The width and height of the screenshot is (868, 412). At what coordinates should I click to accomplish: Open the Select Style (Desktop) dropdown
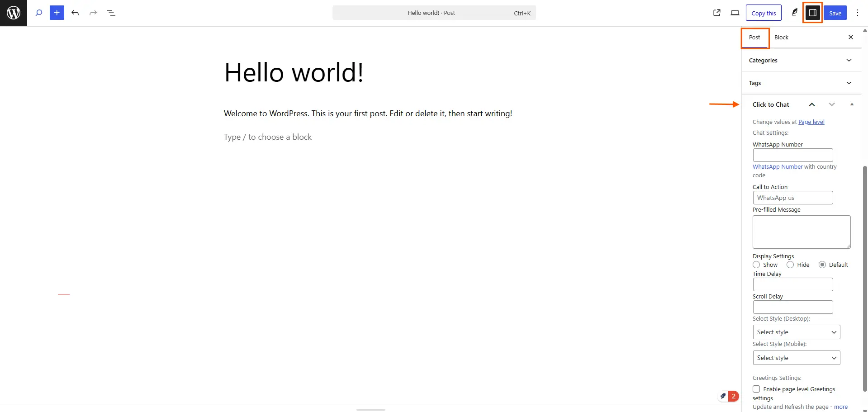tap(796, 332)
